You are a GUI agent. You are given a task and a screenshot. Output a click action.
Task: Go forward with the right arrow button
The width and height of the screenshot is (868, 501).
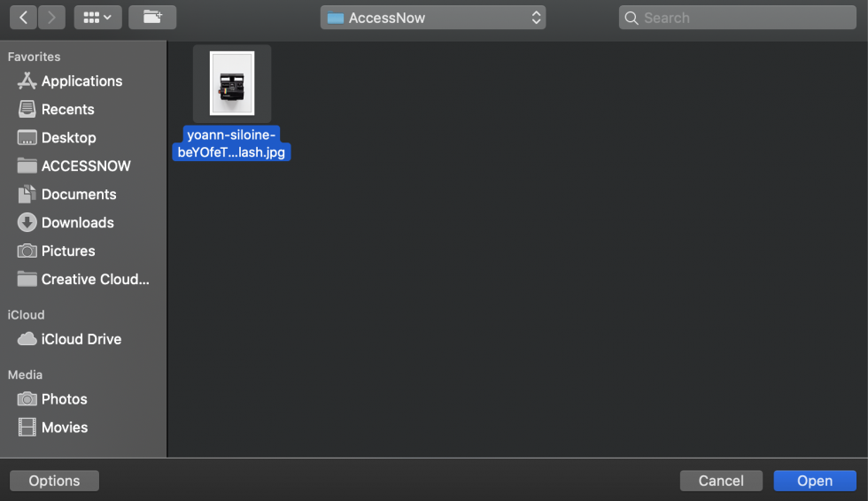[x=51, y=18]
